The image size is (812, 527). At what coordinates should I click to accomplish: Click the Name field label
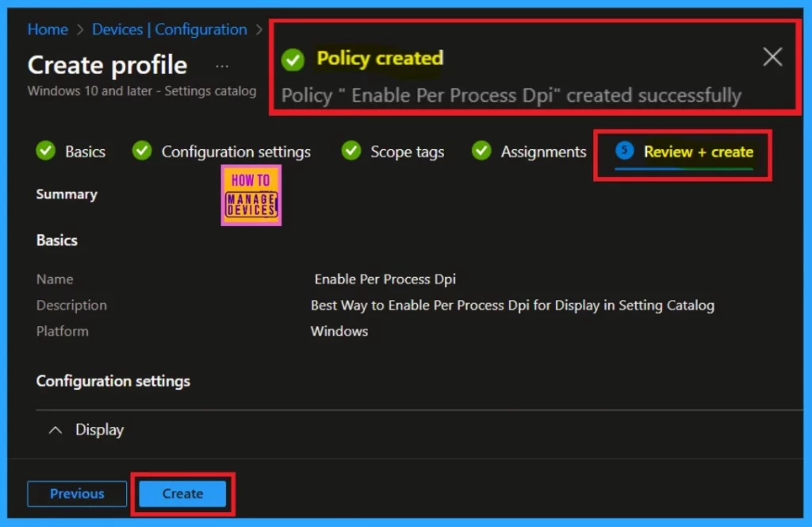(55, 279)
